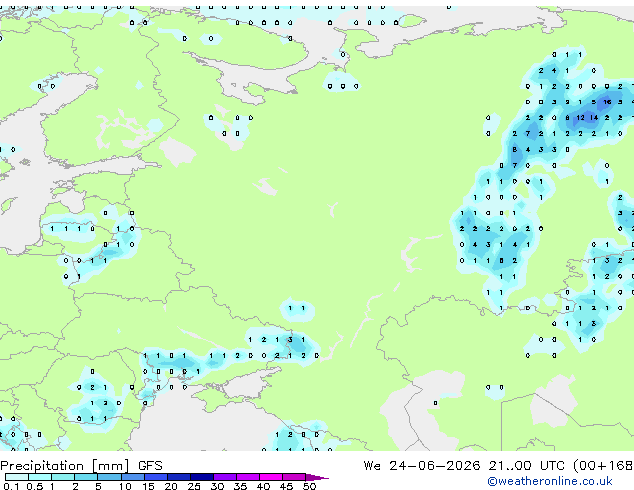Click the legend scale label "10"
Image resolution: width=634 pixels, height=490 pixels.
point(125,486)
